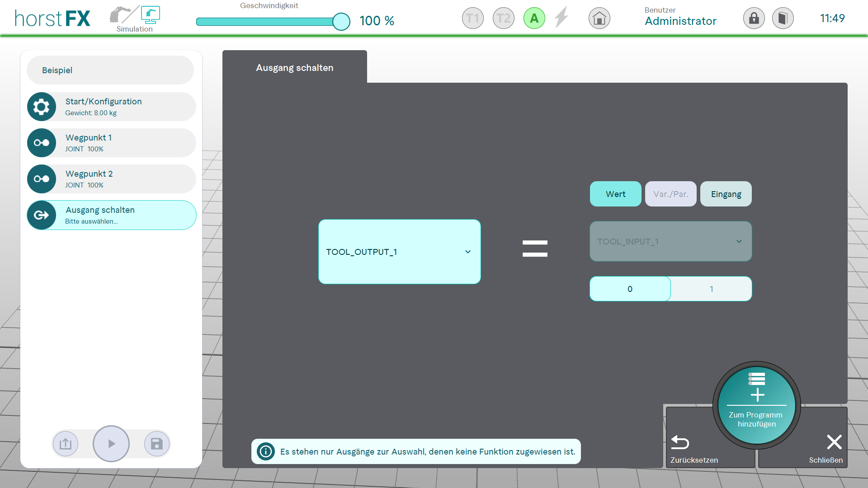Click the Simulation robot mode icon

pos(135,19)
